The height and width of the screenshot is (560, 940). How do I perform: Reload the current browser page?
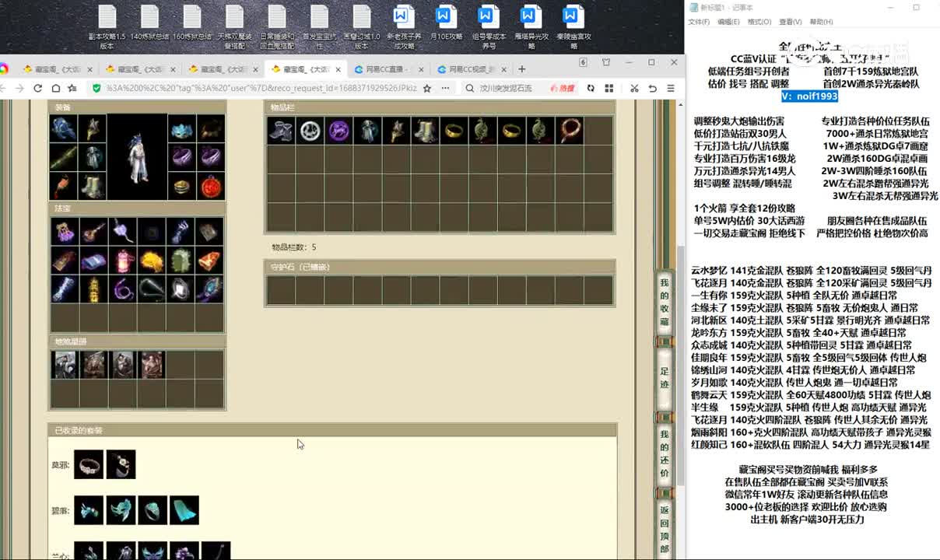(x=37, y=89)
